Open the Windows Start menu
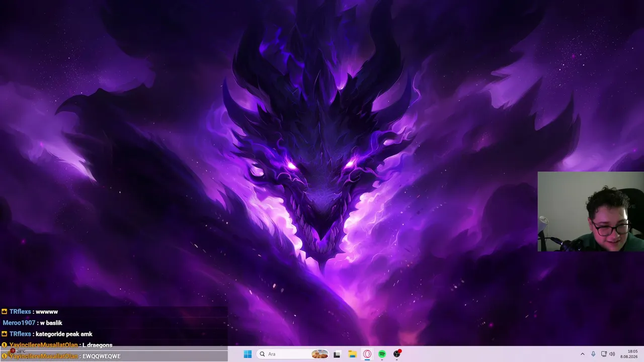This screenshot has height=362, width=644. coord(248,354)
